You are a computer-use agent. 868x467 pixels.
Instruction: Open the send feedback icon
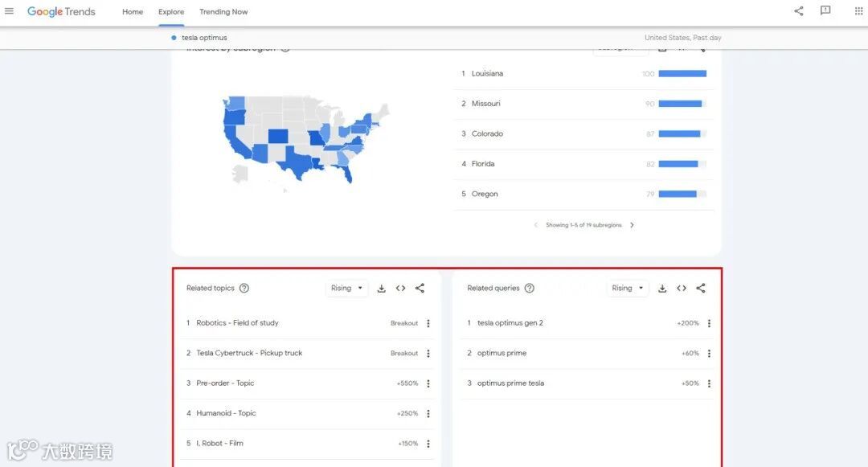(x=825, y=10)
